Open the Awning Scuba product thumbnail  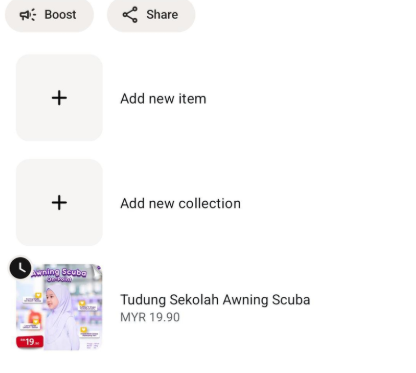pyautogui.click(x=59, y=307)
